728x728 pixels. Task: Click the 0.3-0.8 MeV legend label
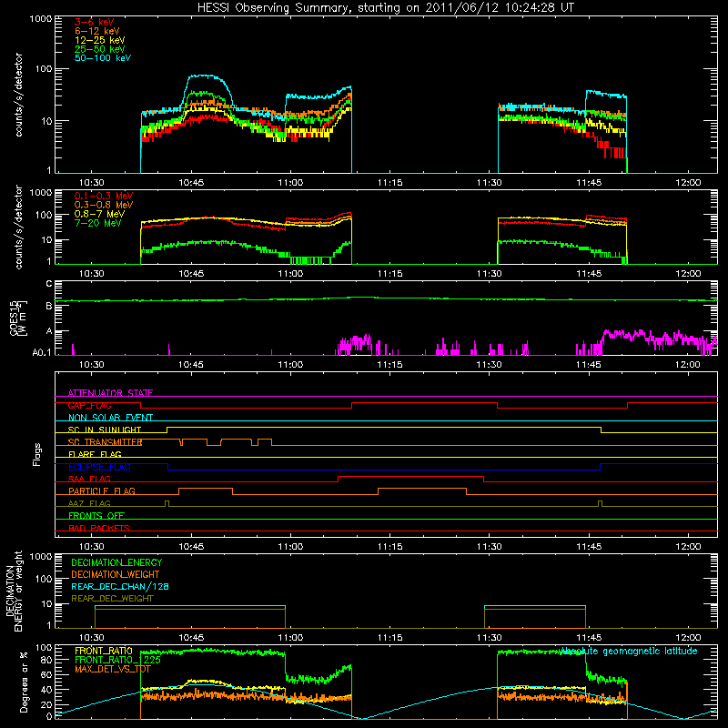click(x=104, y=205)
